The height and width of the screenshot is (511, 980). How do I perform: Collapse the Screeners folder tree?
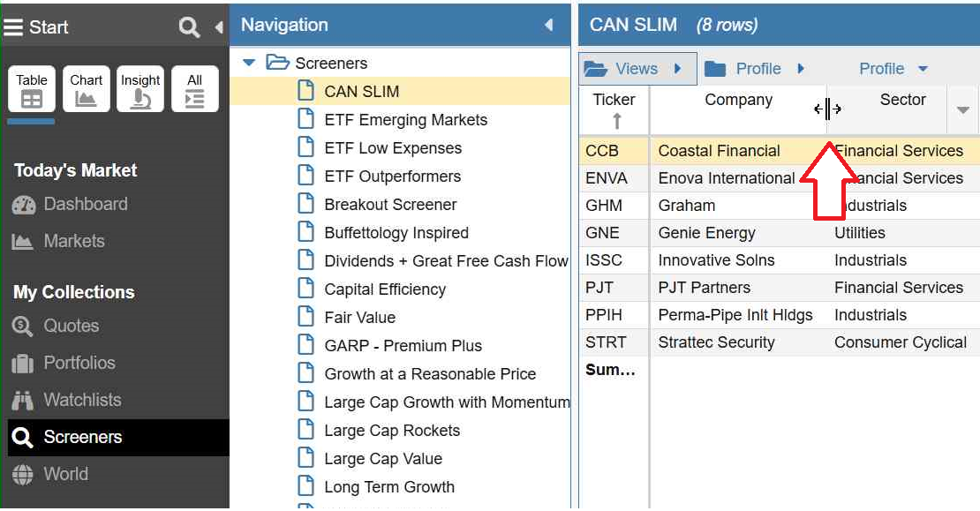[x=249, y=63]
